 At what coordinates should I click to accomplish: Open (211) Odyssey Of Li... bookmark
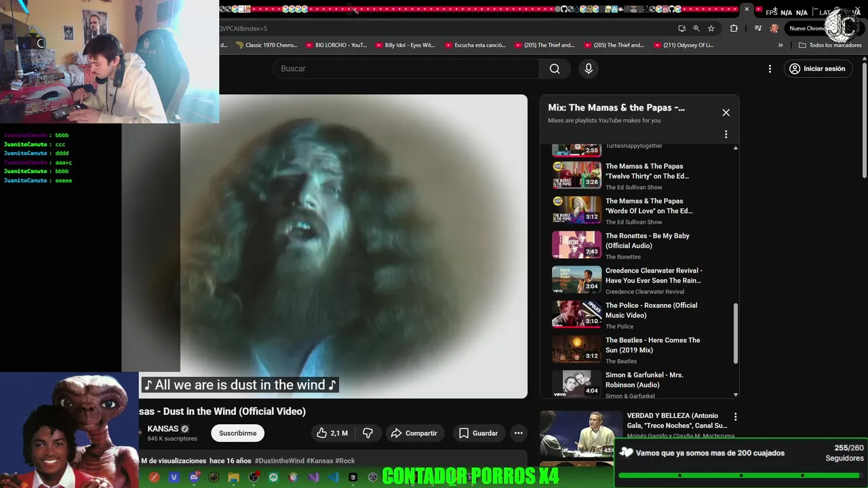(684, 45)
